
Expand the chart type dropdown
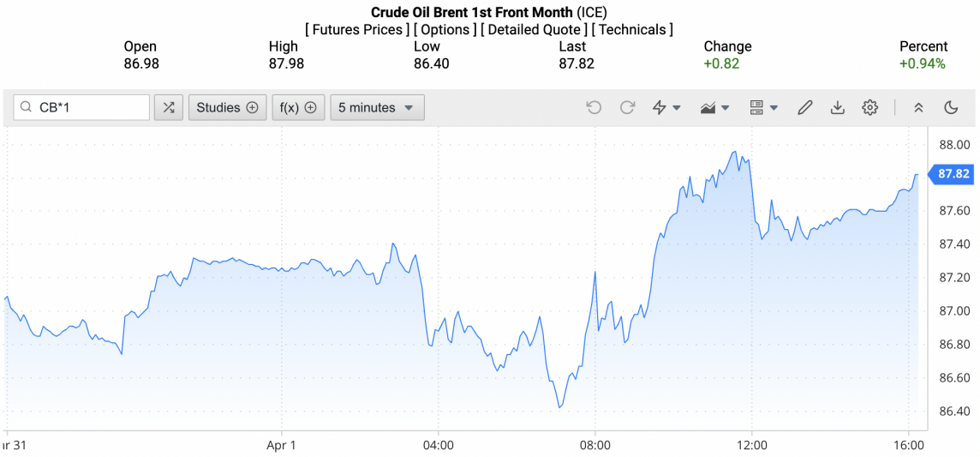tap(714, 107)
